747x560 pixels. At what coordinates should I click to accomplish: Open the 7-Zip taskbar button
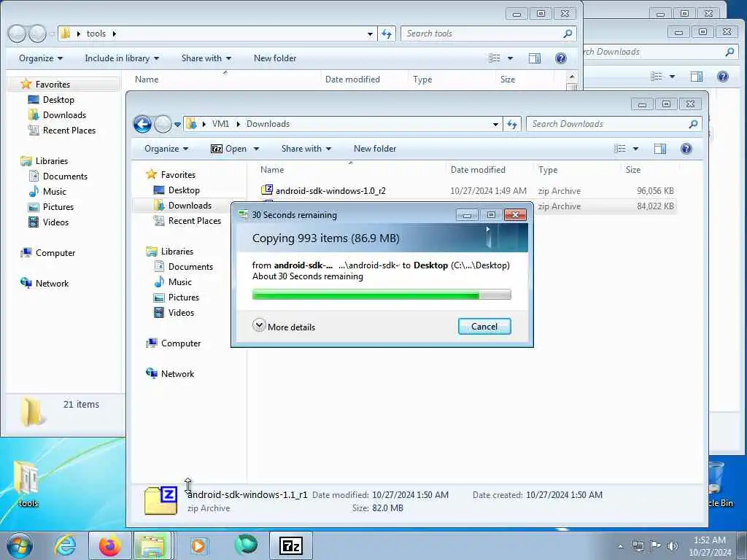[x=291, y=545]
